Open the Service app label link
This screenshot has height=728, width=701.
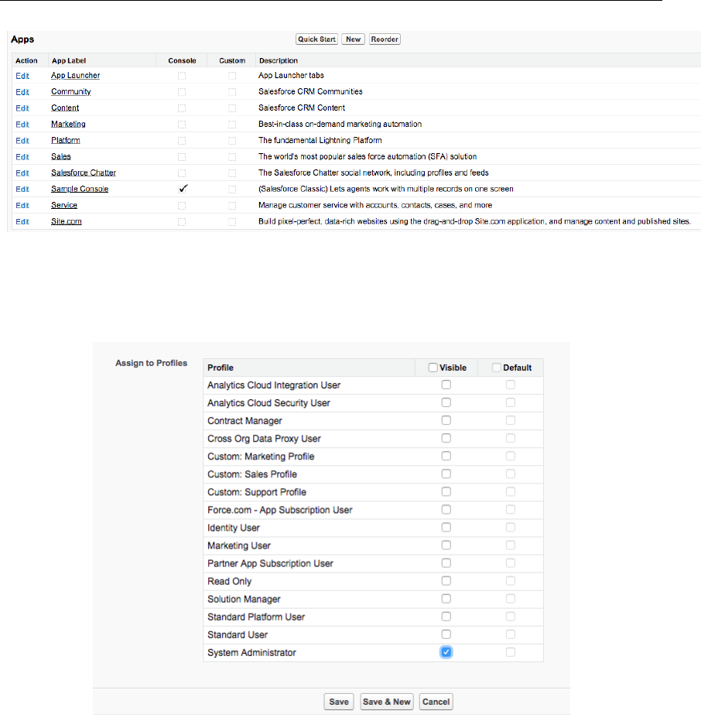[64, 205]
